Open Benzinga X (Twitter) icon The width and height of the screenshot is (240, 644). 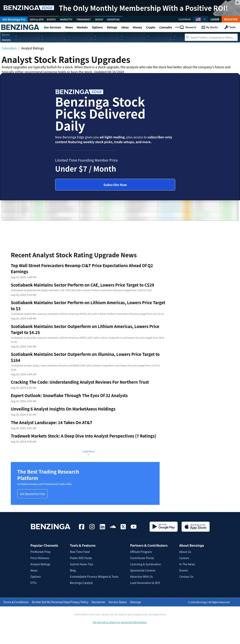pyautogui.click(x=123, y=526)
